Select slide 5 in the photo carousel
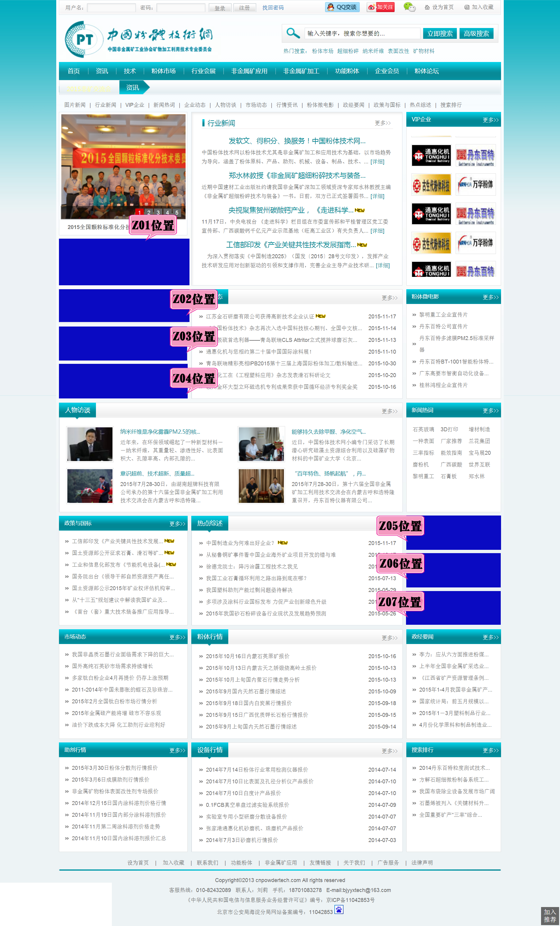560x926 pixels. point(177,212)
